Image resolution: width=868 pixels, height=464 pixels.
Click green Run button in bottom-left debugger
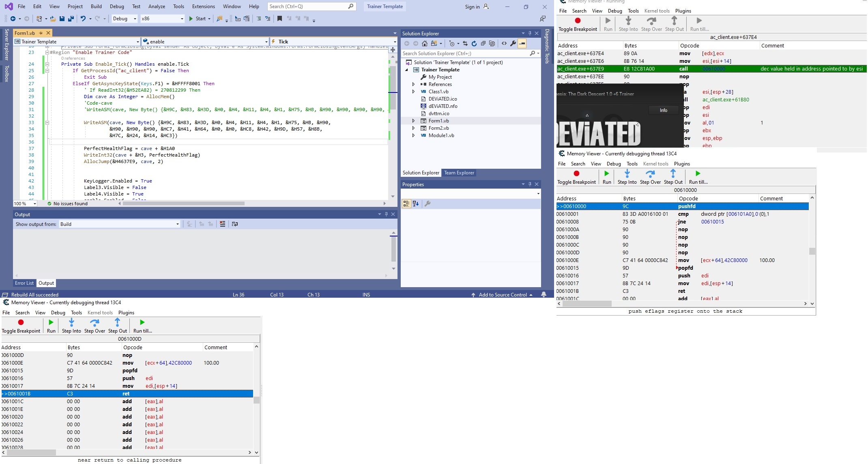51,326
